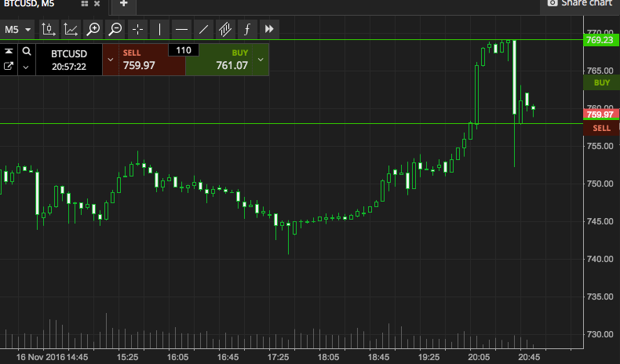
Task: Zoom in on the chart
Action: [93, 30]
